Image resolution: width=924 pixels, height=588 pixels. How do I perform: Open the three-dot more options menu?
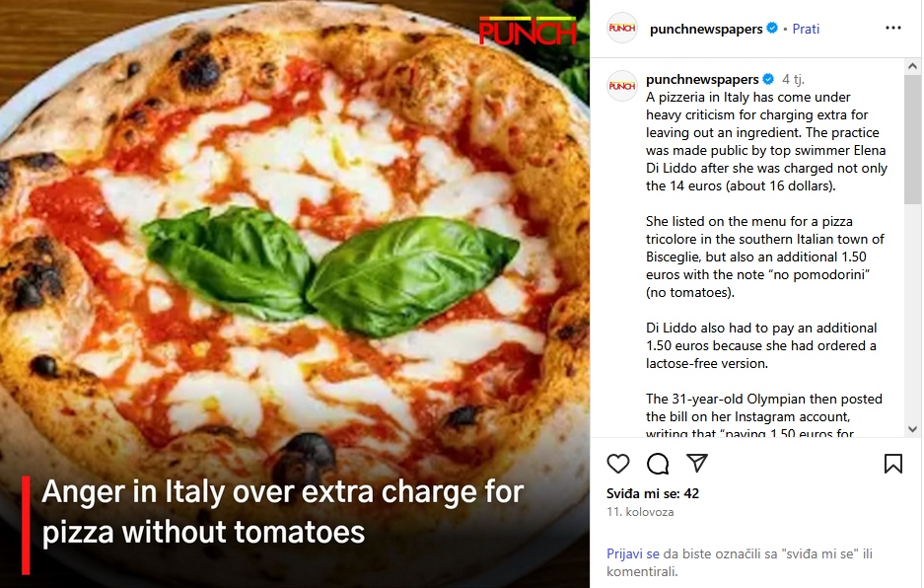(893, 29)
